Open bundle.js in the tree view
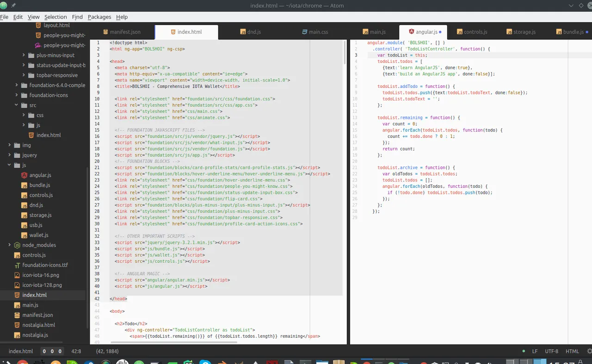Image resolution: width=592 pixels, height=364 pixels. [40, 185]
